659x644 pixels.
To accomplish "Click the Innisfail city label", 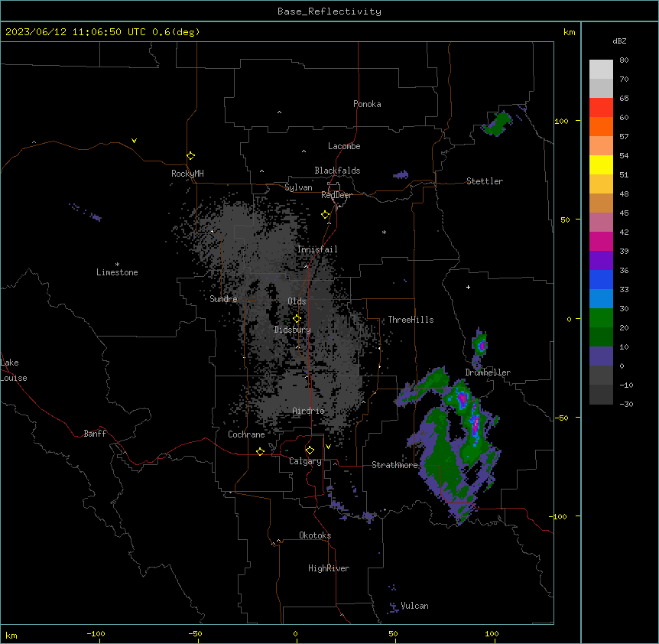I will coord(317,249).
